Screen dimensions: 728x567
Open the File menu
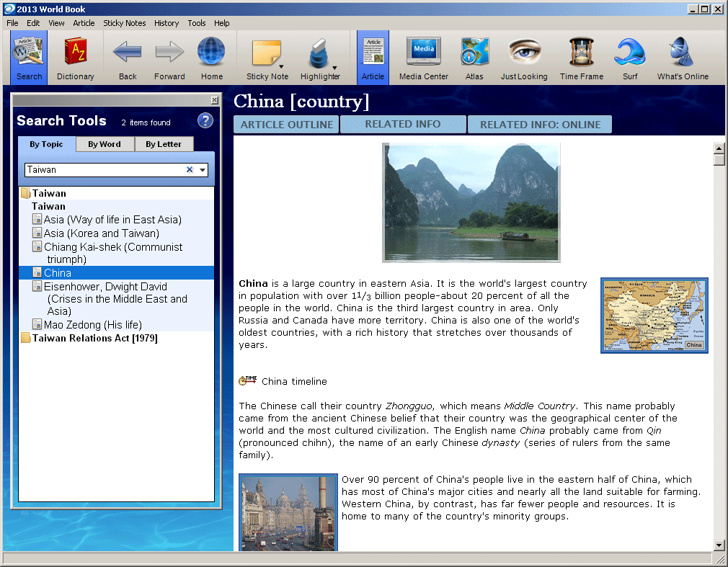point(12,23)
